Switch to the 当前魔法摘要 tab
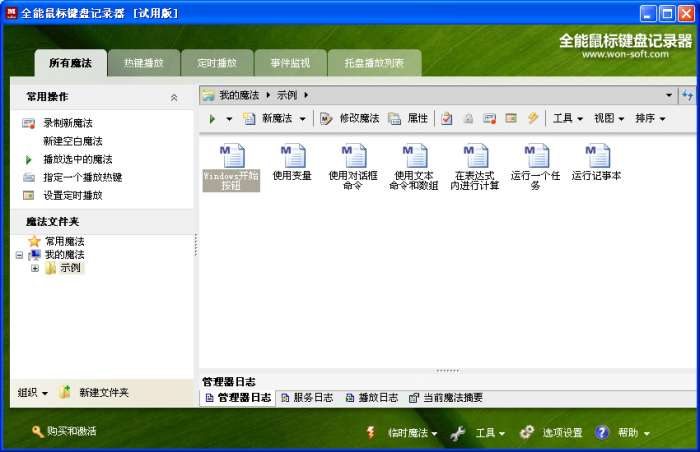700x452 pixels. (446, 398)
